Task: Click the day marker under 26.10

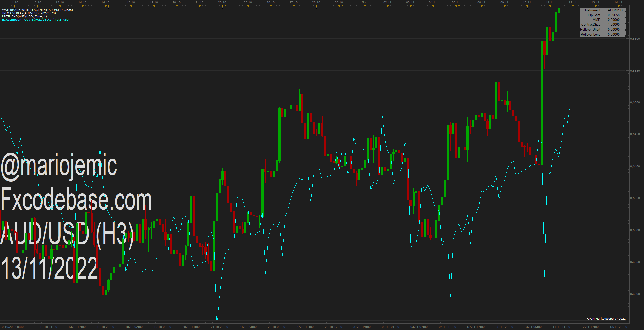Action: point(271,6)
